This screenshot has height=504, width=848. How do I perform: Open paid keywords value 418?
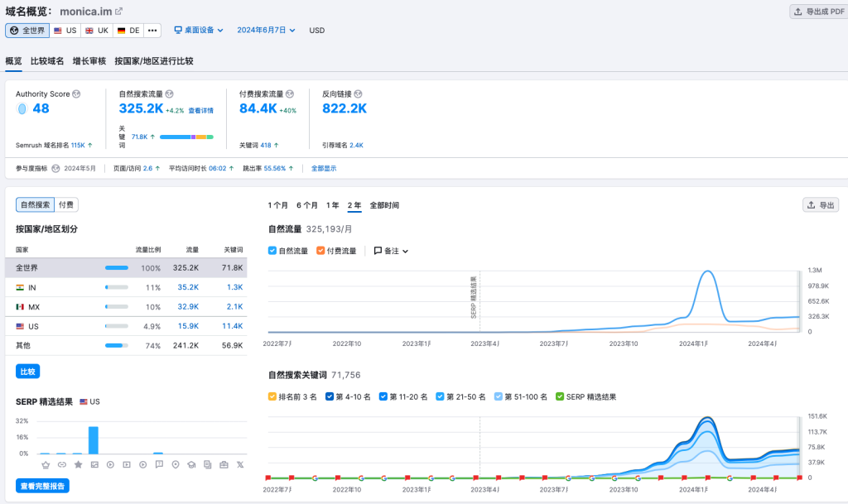266,146
